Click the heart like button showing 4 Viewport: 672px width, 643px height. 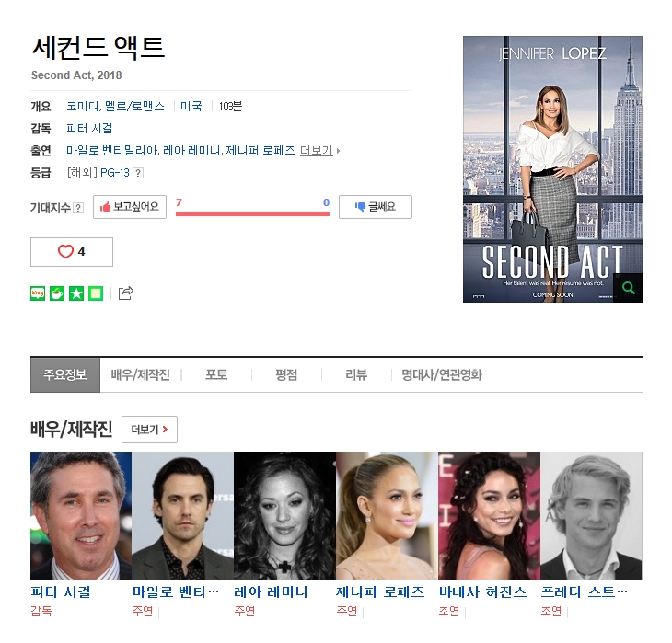click(x=72, y=252)
